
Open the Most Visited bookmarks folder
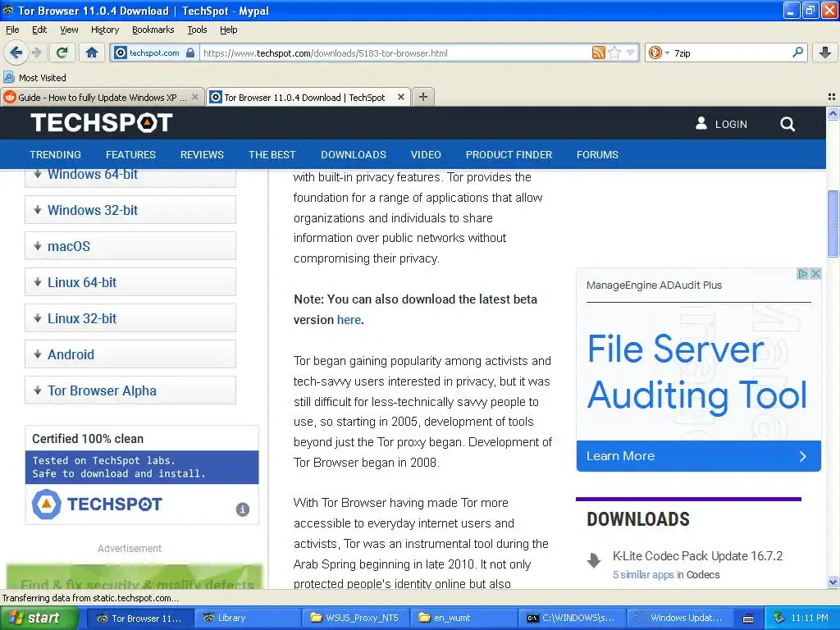click(34, 78)
